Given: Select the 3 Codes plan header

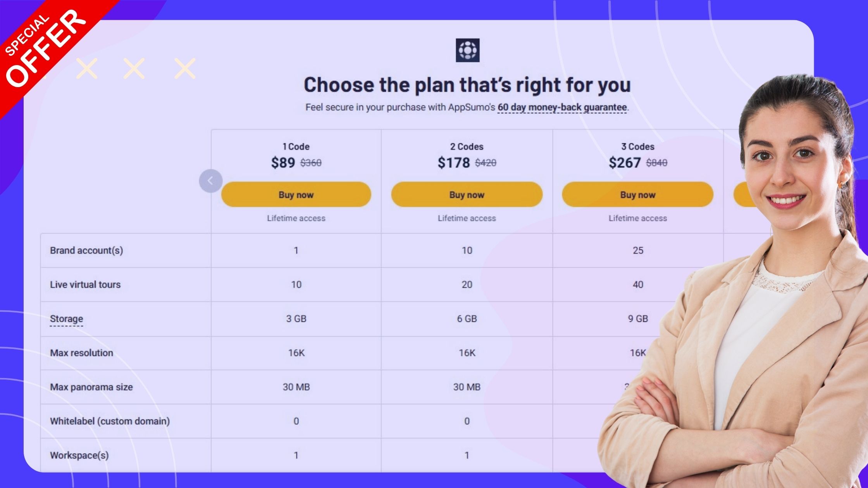Looking at the screenshot, I should (637, 147).
